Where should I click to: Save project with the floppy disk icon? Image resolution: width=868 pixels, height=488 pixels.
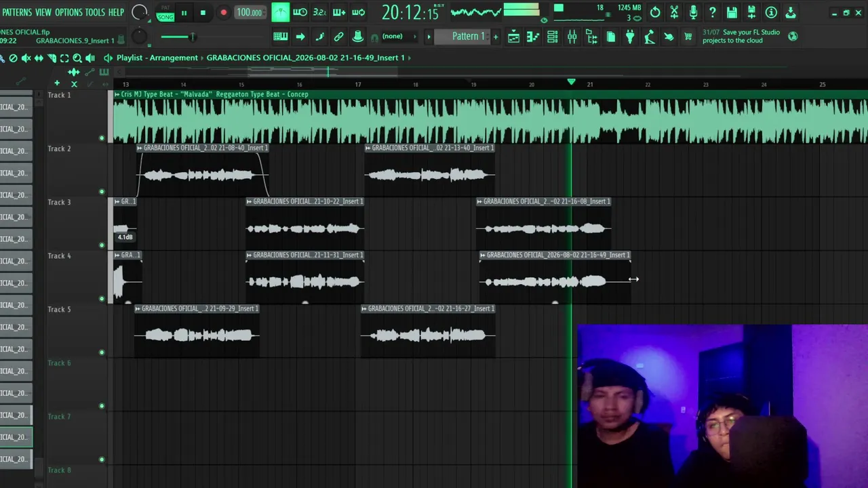[x=732, y=12]
